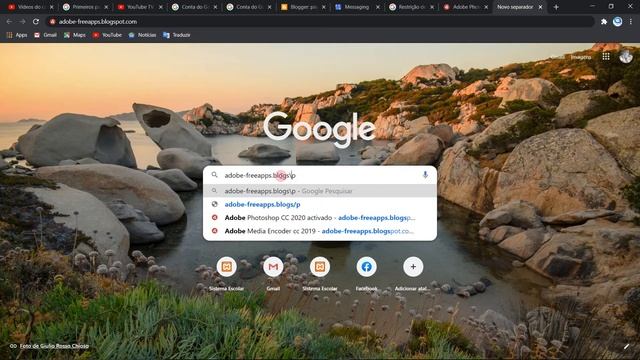Image resolution: width=640 pixels, height=360 pixels.
Task: Click the browser back arrow
Action: tap(9, 22)
